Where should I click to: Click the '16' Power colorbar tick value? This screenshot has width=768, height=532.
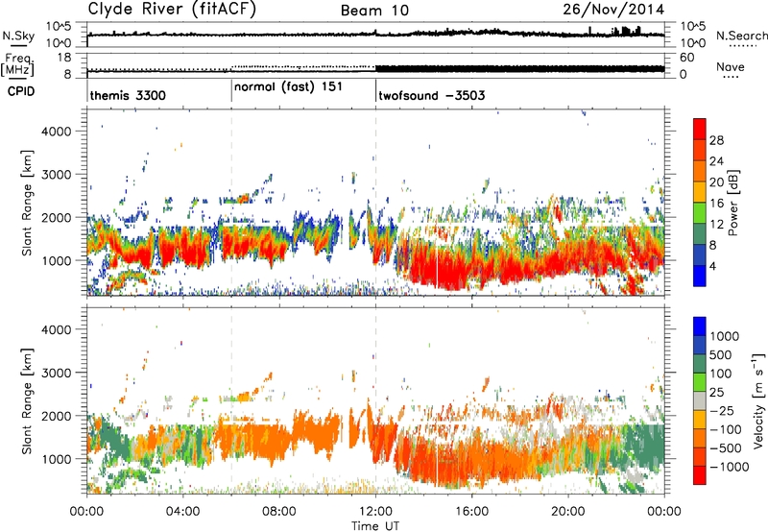coord(716,204)
